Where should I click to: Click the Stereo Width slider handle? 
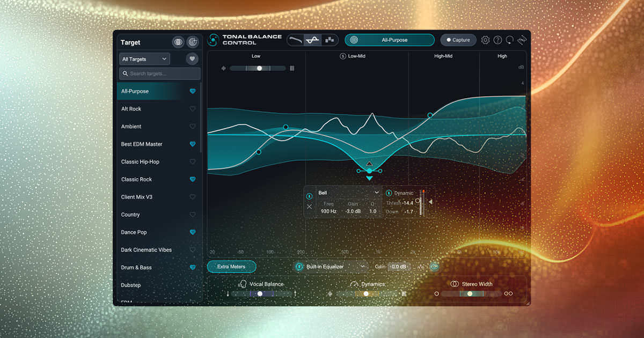(470, 293)
